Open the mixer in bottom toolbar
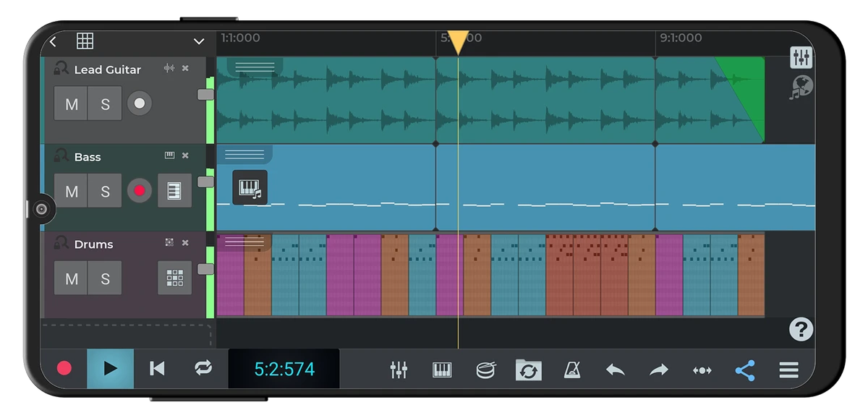 (x=399, y=370)
